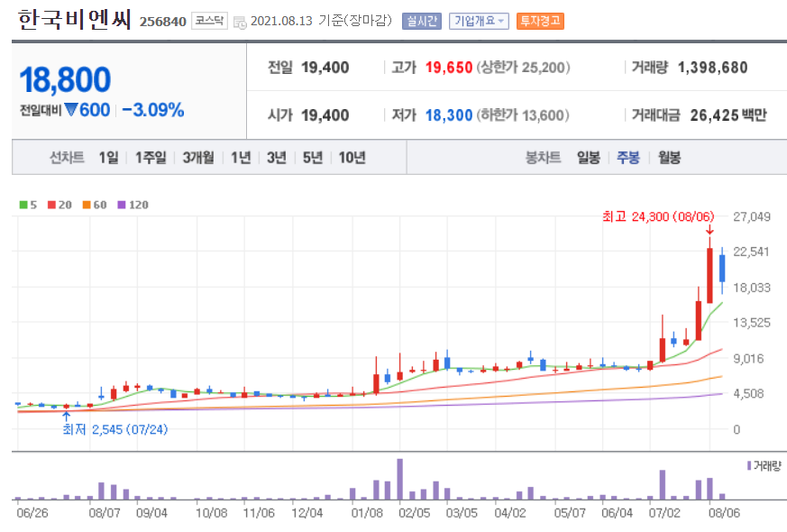Switch to the 주봉 weekly candle chart
787x532 pixels.
(628, 158)
